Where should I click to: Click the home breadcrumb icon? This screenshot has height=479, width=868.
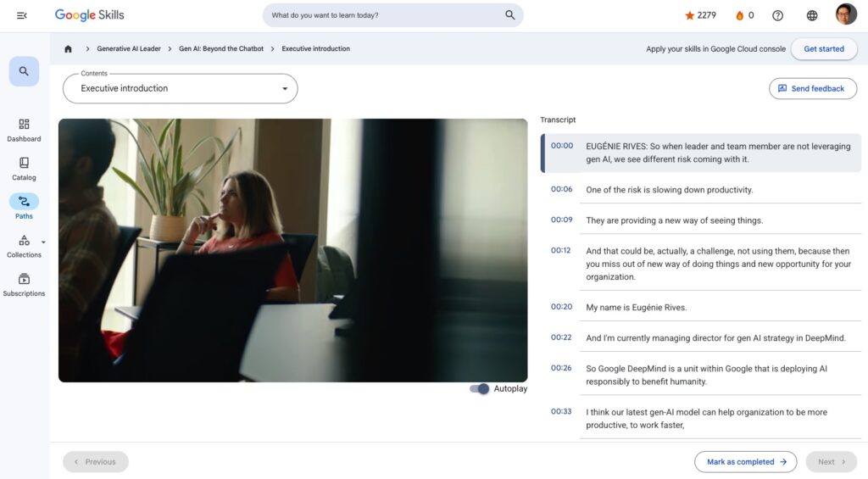coord(69,49)
